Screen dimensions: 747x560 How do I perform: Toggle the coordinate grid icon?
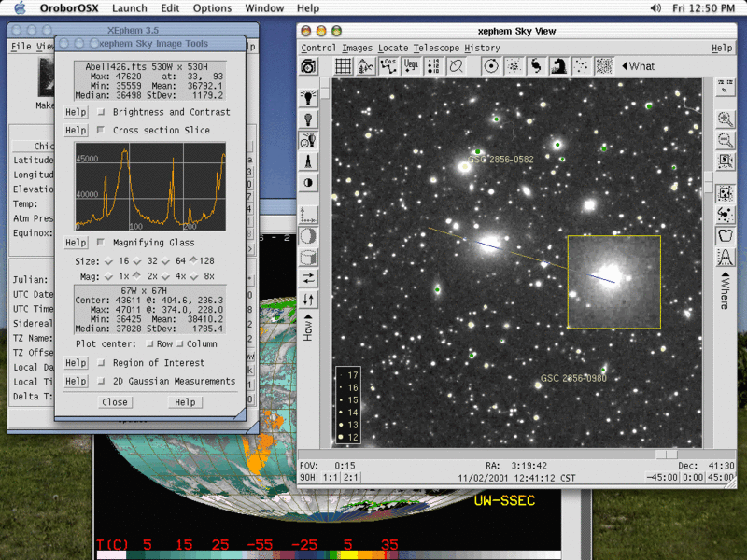pos(343,66)
